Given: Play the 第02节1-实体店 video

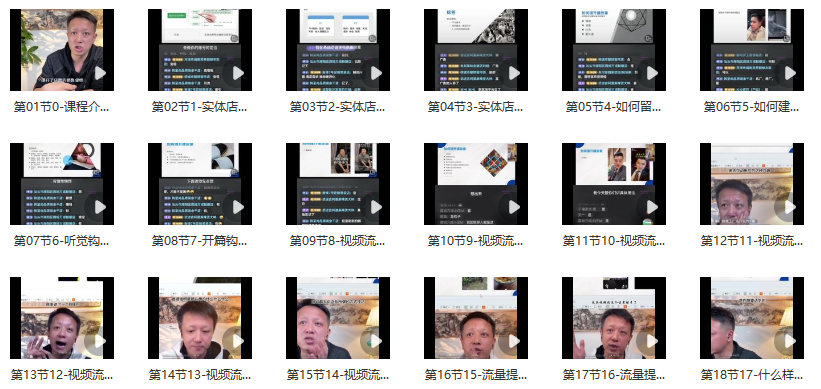Looking at the screenshot, I should (237, 73).
